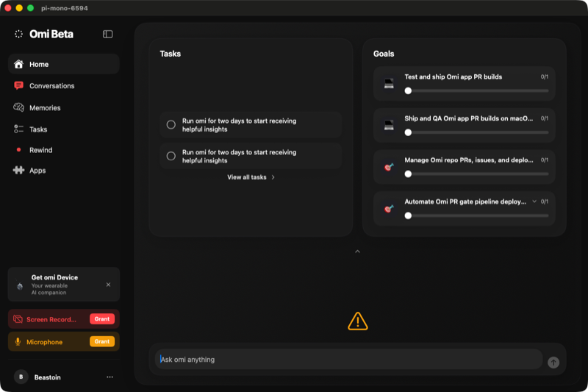Click the Goals panel heading
Viewport: 588px width, 392px height.
click(384, 54)
